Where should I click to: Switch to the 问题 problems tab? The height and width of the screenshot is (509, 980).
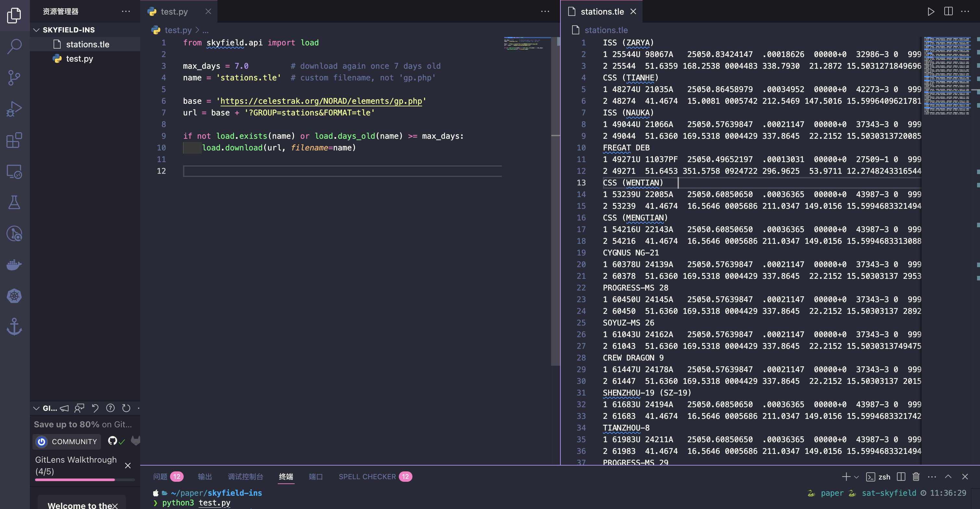tap(160, 477)
